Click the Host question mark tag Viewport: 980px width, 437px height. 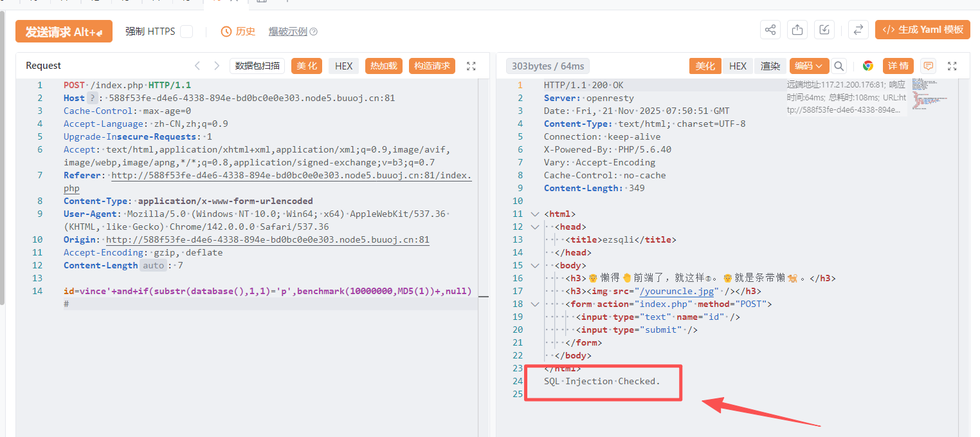pyautogui.click(x=93, y=98)
